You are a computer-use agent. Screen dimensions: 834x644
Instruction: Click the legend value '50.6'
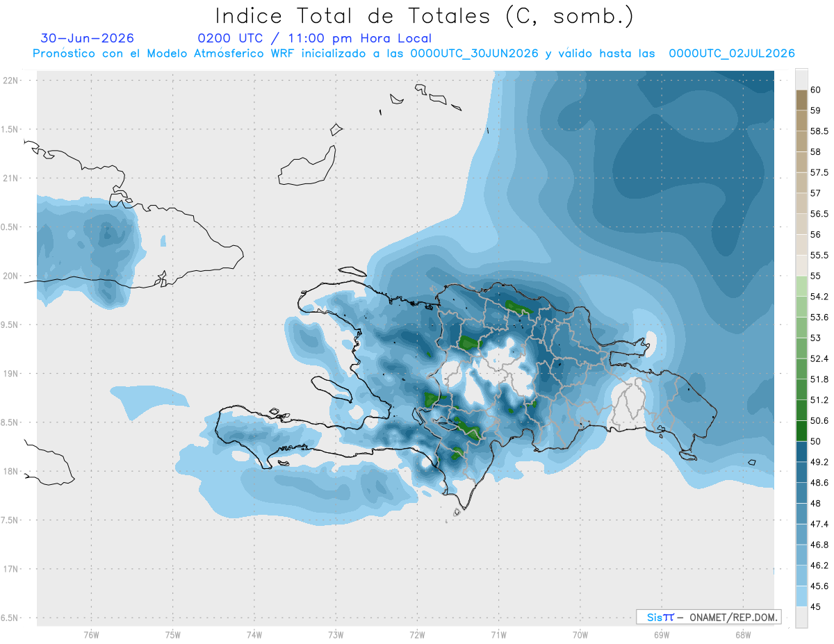819,421
